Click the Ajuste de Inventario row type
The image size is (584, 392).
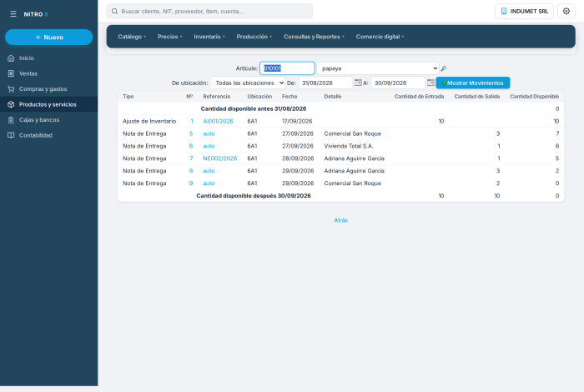point(149,122)
